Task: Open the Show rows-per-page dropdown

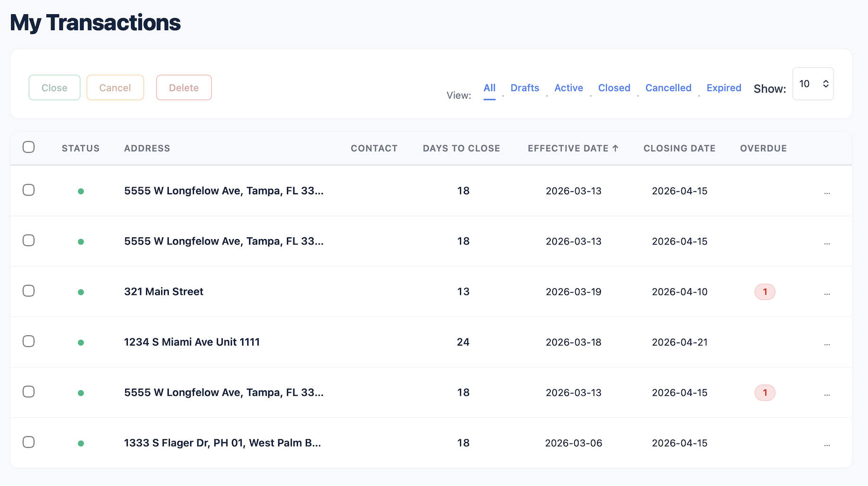Action: 813,84
